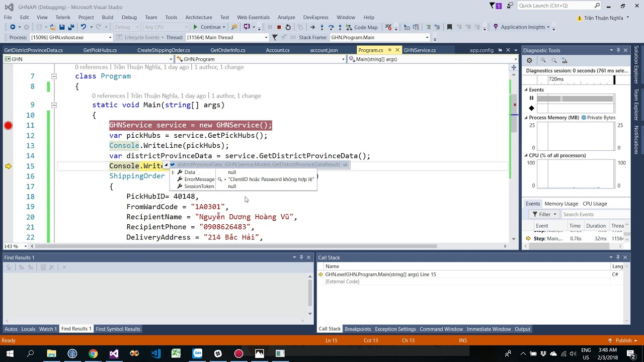Click Continue to resume debugging
644x362 pixels.
(206, 27)
